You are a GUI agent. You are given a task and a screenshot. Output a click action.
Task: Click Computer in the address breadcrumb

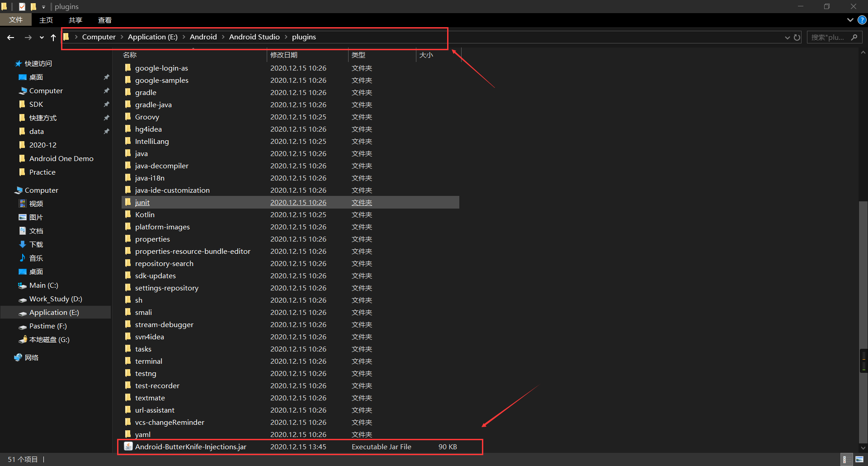(x=99, y=37)
